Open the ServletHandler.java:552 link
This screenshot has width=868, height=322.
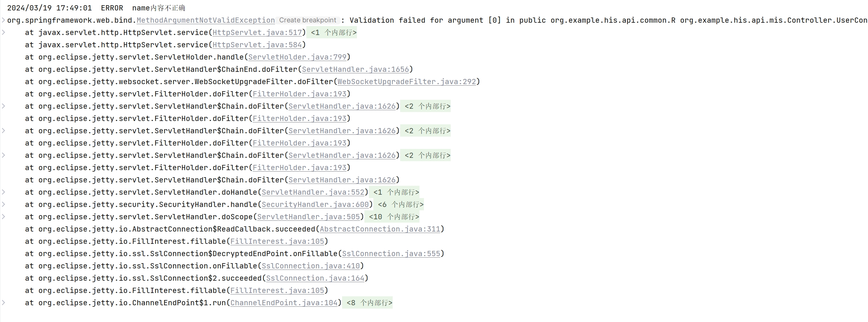(x=313, y=192)
